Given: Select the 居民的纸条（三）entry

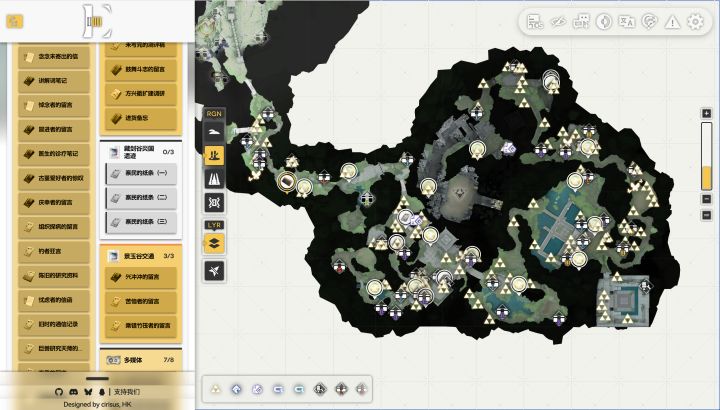Looking at the screenshot, I should pyautogui.click(x=141, y=222).
